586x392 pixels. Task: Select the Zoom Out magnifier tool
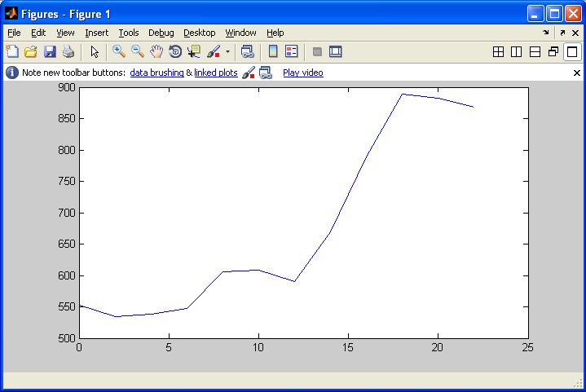click(138, 52)
